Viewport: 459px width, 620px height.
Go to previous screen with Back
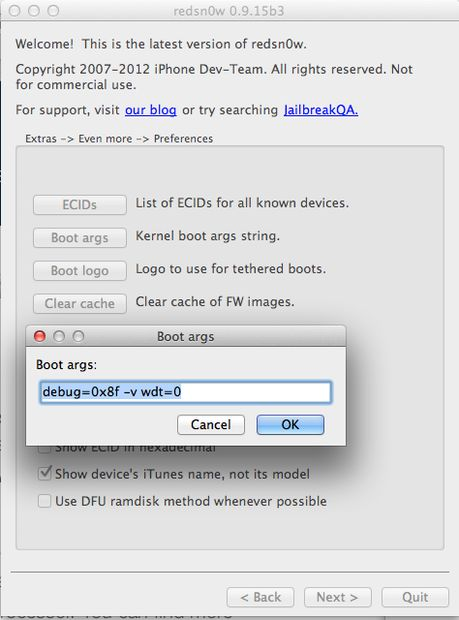[261, 597]
